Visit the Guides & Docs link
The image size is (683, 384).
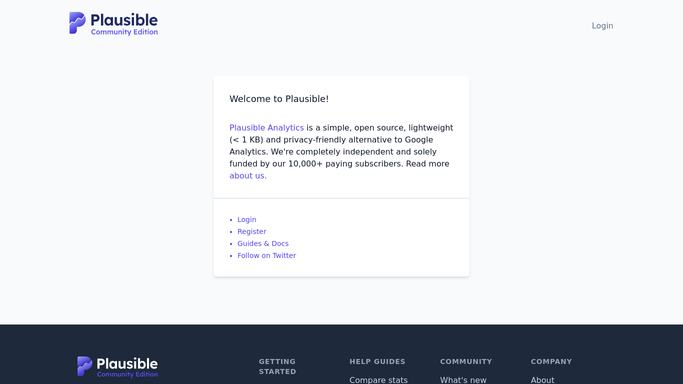click(263, 243)
